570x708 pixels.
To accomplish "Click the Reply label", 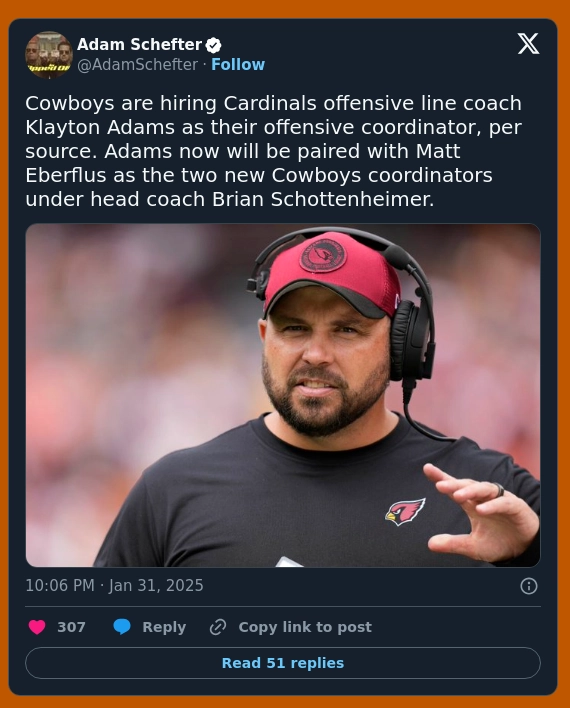I will tap(164, 627).
